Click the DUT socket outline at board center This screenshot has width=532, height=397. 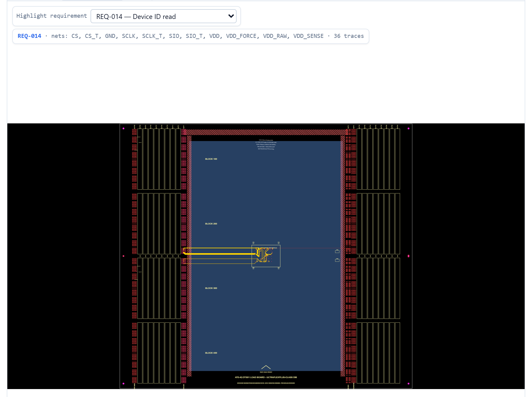pyautogui.click(x=266, y=256)
